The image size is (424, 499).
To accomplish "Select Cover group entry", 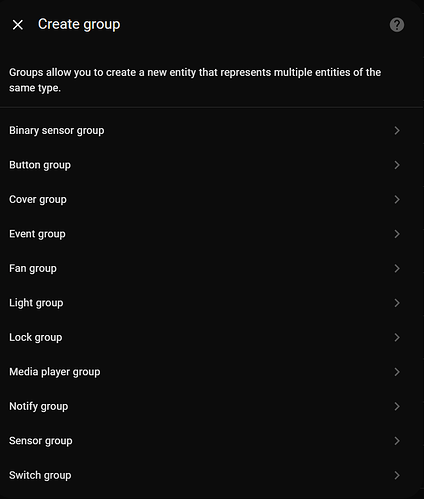I will point(212,199).
